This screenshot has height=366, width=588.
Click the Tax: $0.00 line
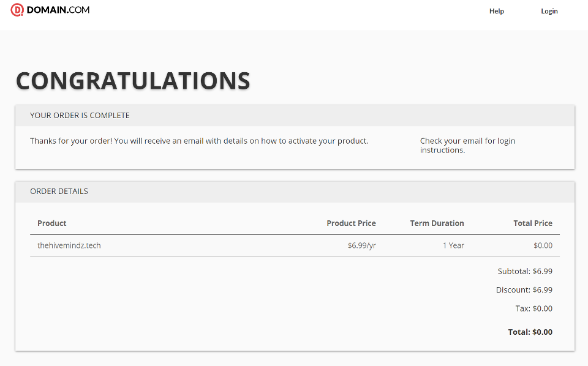(533, 308)
